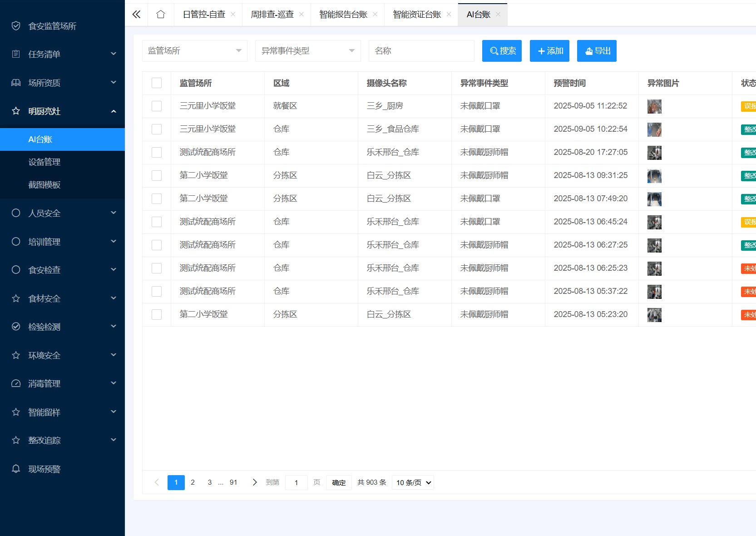Open the 监管场所 dropdown filter
The height and width of the screenshot is (536, 756).
[x=194, y=51]
